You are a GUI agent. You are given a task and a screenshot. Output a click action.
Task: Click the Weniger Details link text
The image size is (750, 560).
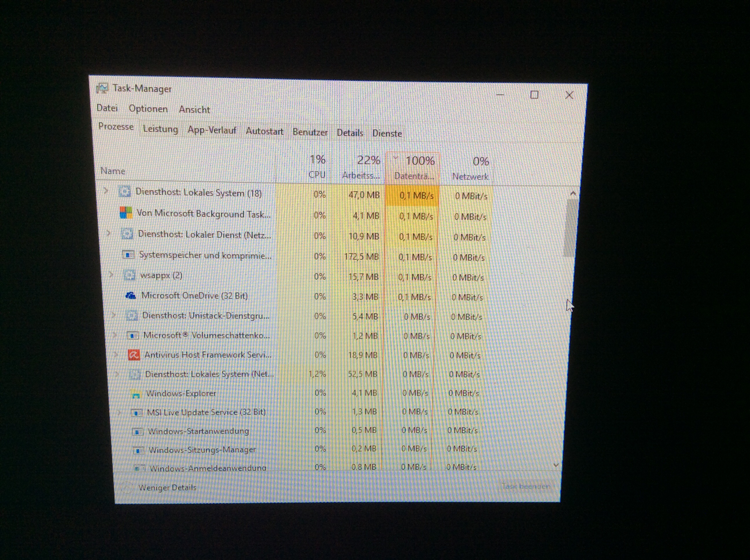168,487
